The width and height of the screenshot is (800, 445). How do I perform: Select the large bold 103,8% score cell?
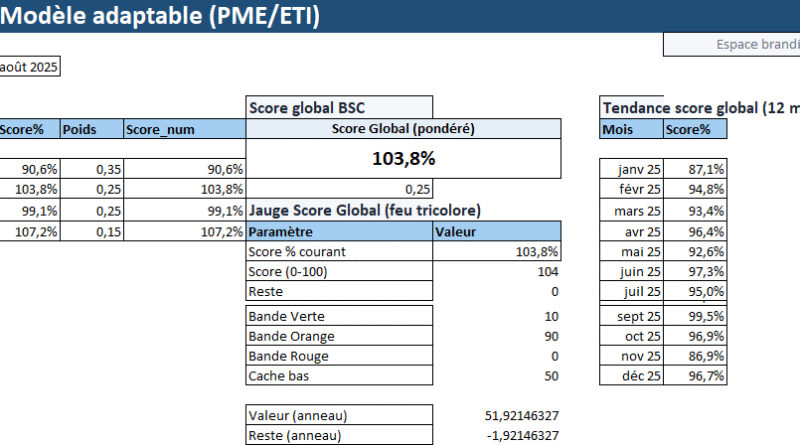(403, 158)
